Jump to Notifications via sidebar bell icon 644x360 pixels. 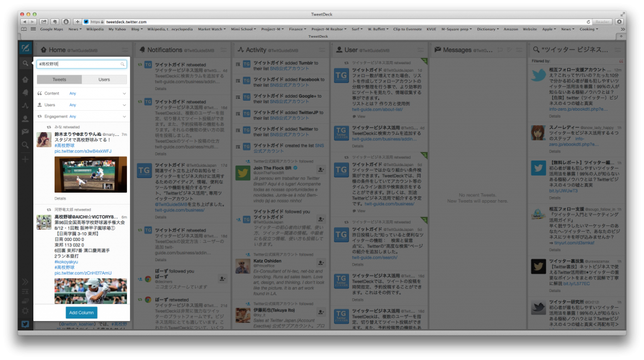(x=25, y=92)
